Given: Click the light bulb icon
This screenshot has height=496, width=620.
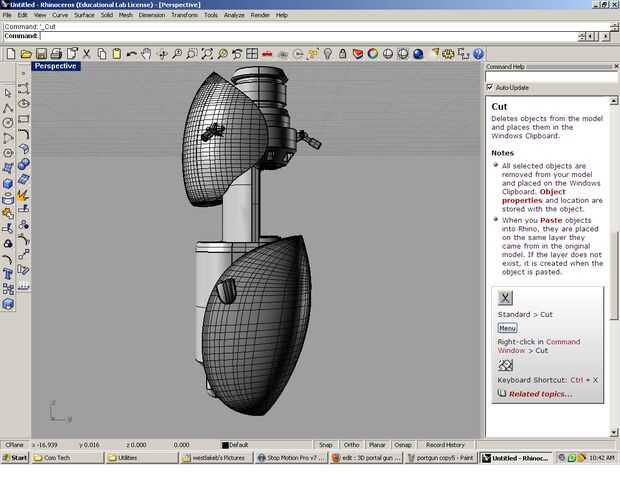Looking at the screenshot, I should 327,54.
